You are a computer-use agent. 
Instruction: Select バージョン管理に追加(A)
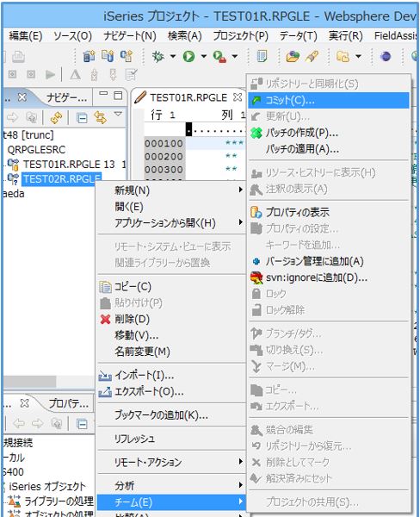pos(329,261)
